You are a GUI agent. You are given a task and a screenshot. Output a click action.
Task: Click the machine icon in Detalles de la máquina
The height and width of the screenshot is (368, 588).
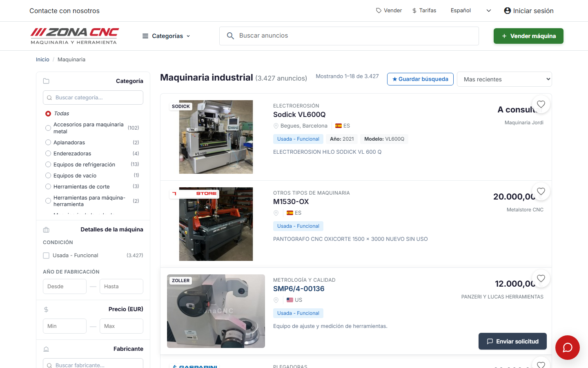(x=46, y=230)
